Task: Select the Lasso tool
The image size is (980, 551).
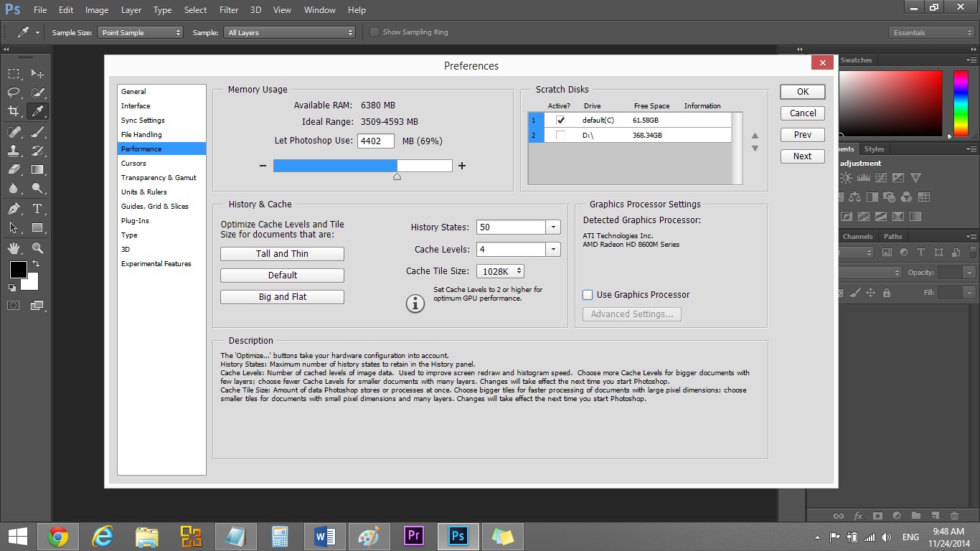Action: (14, 93)
